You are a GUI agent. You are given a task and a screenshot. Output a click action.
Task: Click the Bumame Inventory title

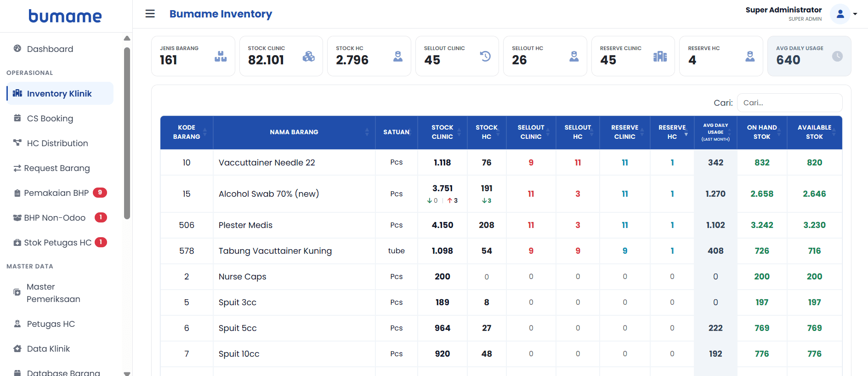pos(221,14)
